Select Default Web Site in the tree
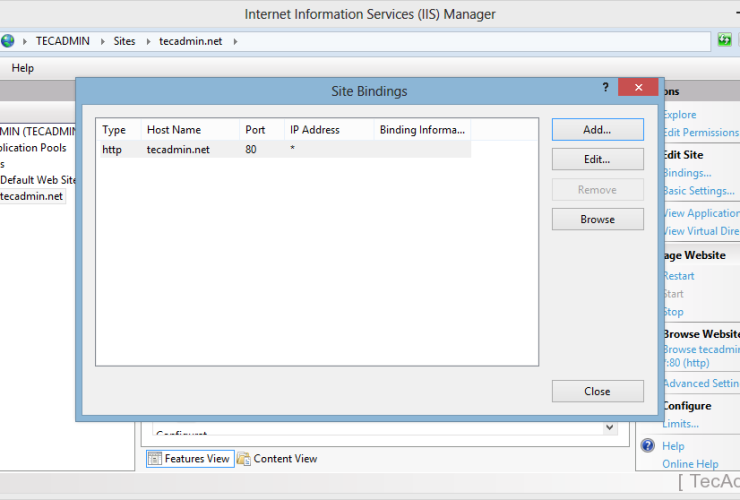This screenshot has width=740, height=500. [x=38, y=180]
